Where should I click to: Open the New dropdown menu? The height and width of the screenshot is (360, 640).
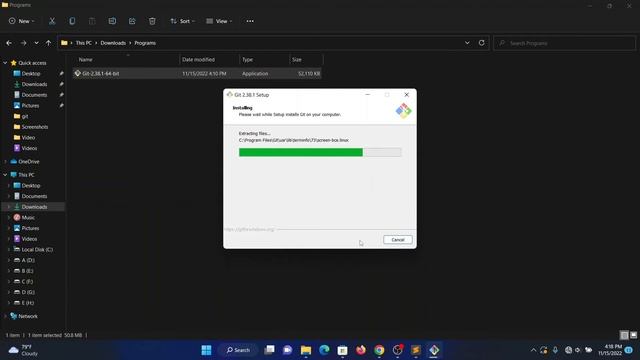21,21
